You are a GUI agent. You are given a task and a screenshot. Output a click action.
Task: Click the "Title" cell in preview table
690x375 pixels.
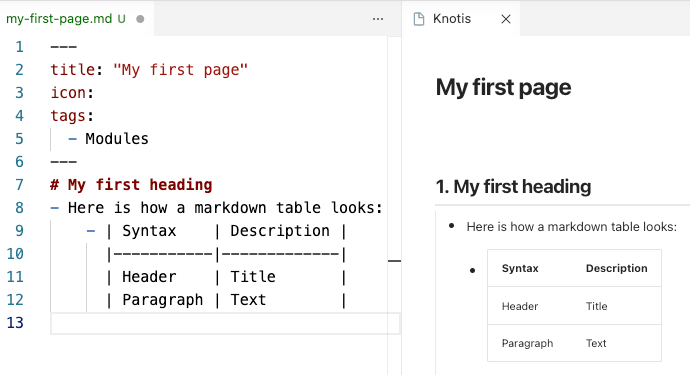coord(596,306)
